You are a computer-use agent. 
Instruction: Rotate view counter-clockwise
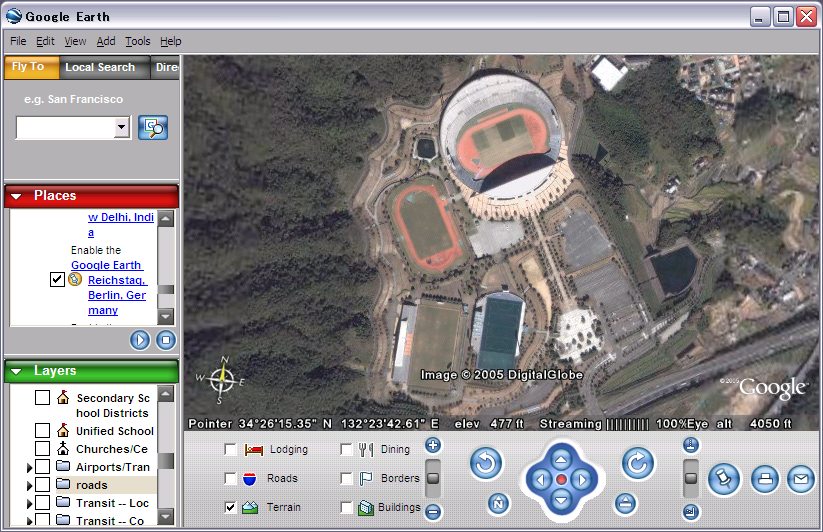485,463
